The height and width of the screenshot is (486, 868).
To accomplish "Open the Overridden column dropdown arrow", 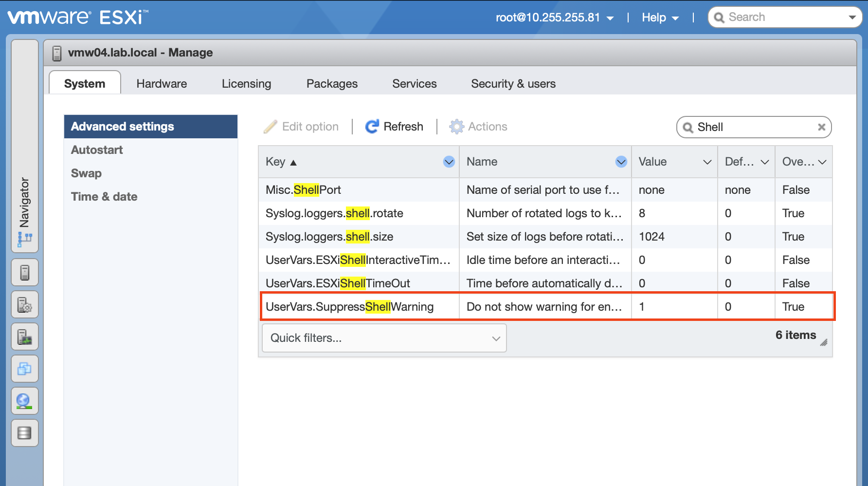I will click(822, 162).
